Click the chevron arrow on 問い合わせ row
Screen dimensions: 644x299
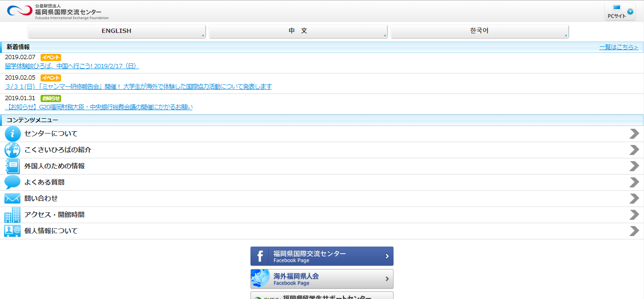(634, 198)
